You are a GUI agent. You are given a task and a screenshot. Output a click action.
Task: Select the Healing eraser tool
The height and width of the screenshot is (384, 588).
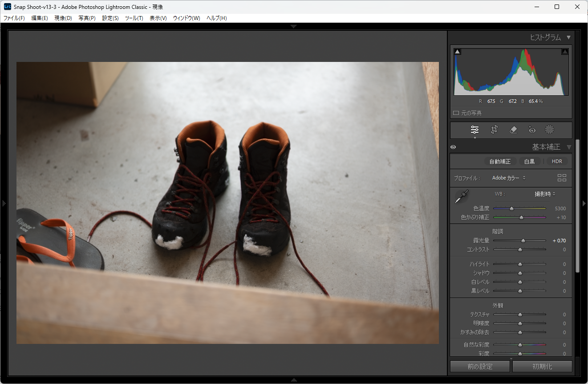coord(513,130)
